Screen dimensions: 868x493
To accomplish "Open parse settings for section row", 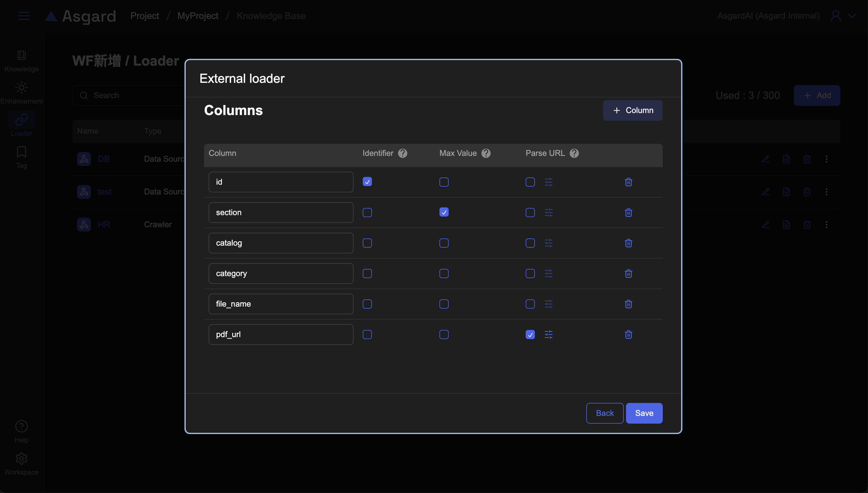I will (548, 213).
